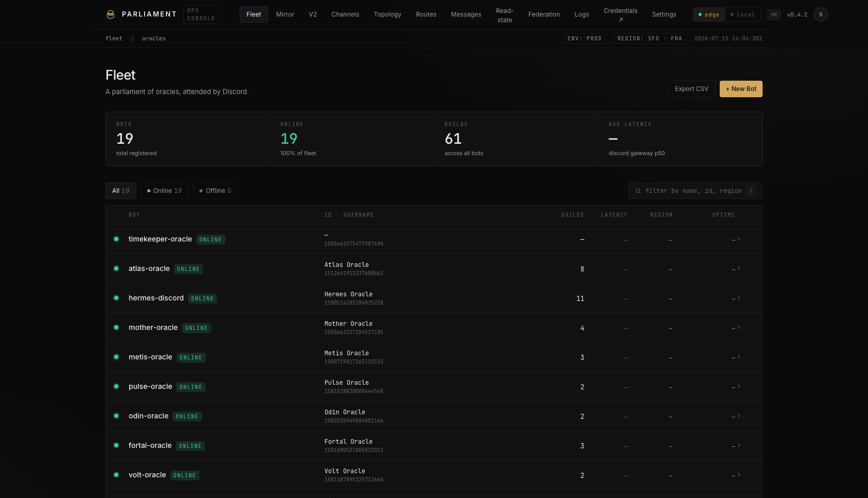The height and width of the screenshot is (498, 868).
Task: Click the Export CSV button
Action: [x=691, y=89]
